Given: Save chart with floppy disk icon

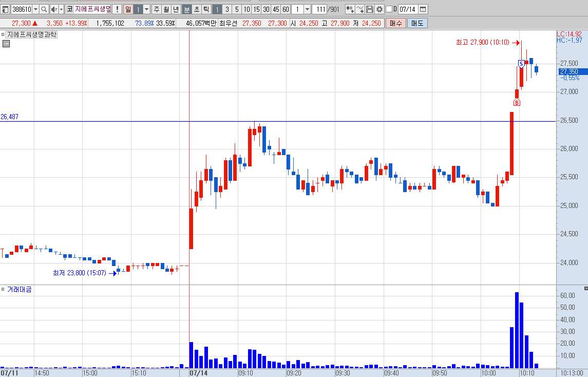Looking at the screenshot, I should [x=369, y=9].
